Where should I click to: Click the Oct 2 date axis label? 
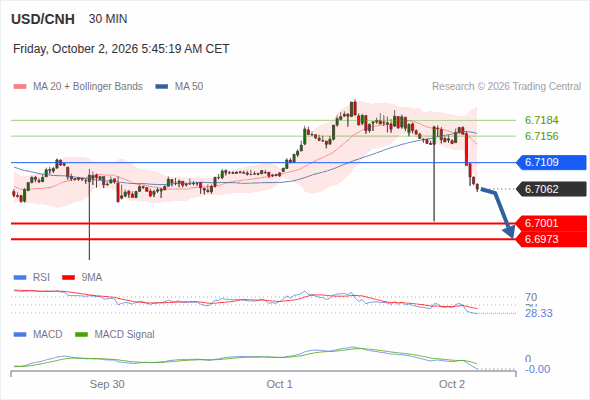point(452,384)
